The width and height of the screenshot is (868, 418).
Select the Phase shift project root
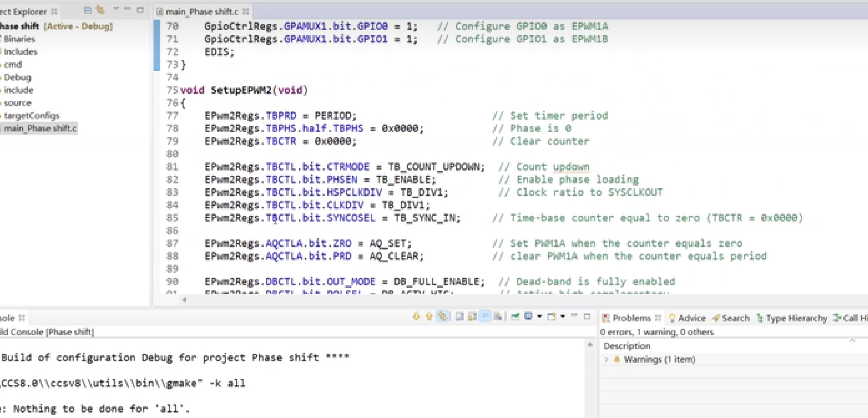click(55, 26)
